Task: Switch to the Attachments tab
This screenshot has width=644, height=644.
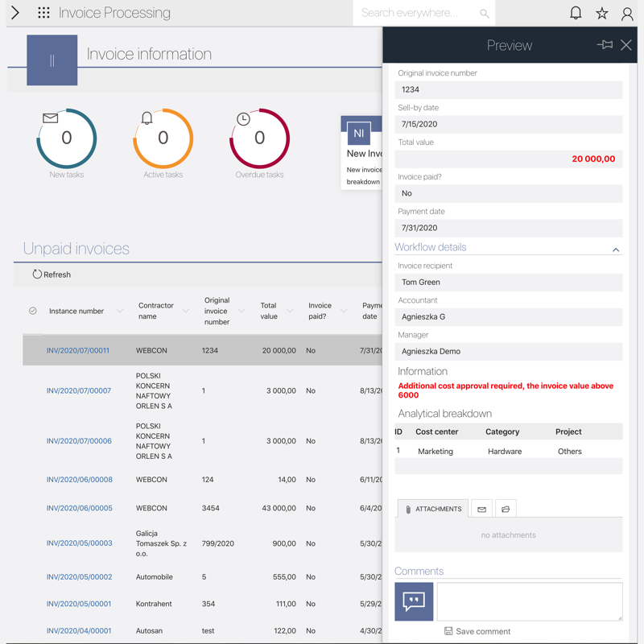Action: click(x=433, y=509)
